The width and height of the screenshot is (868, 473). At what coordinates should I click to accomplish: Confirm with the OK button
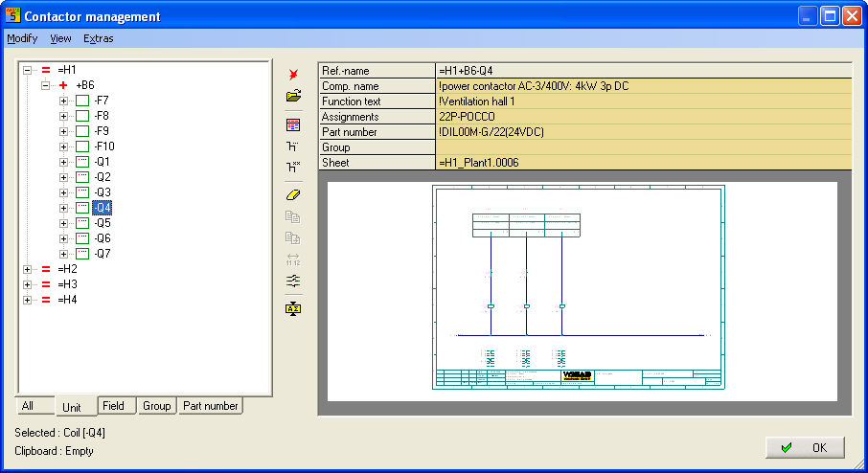tap(805, 447)
